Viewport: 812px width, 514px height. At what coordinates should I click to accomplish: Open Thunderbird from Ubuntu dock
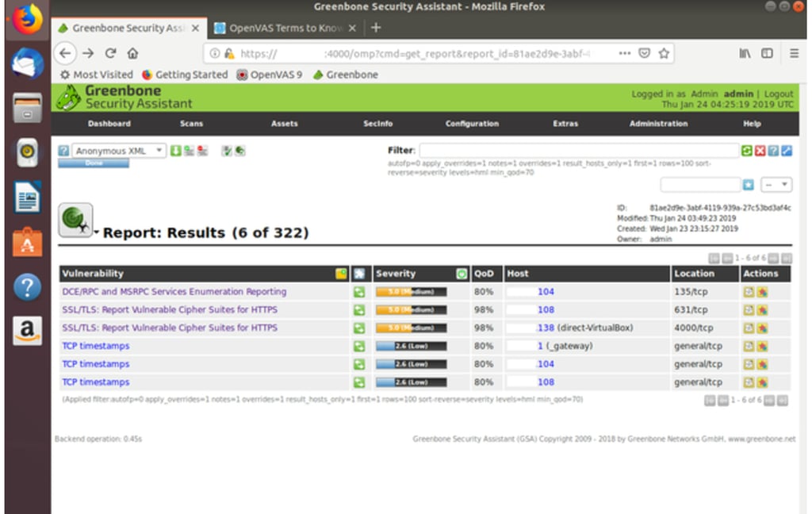point(28,63)
